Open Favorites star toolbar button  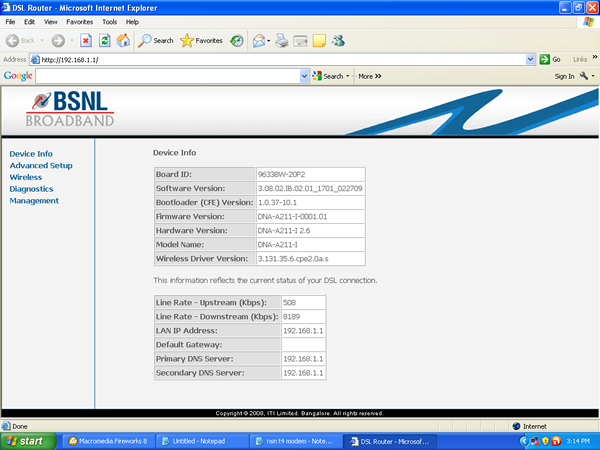pyautogui.click(x=201, y=41)
